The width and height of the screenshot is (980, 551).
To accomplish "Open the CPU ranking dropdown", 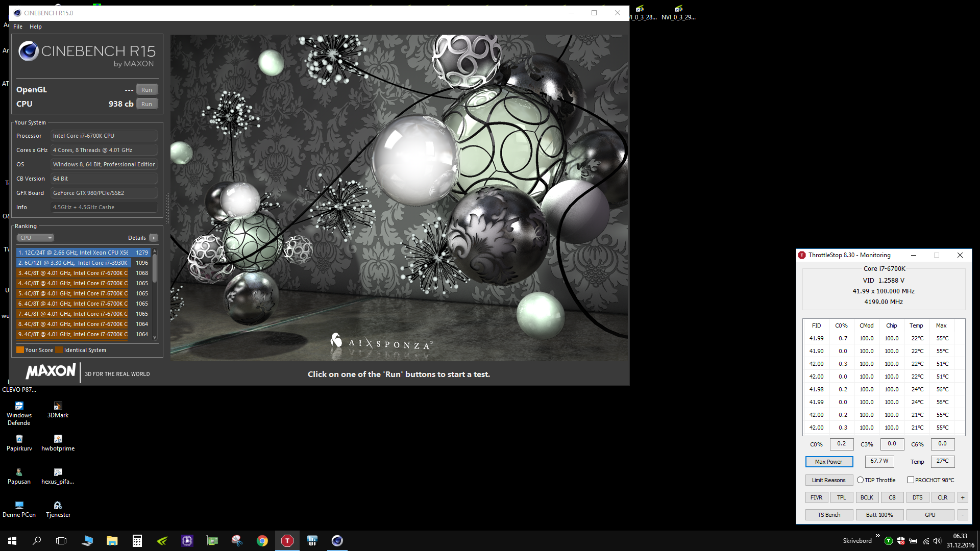I will [x=36, y=238].
